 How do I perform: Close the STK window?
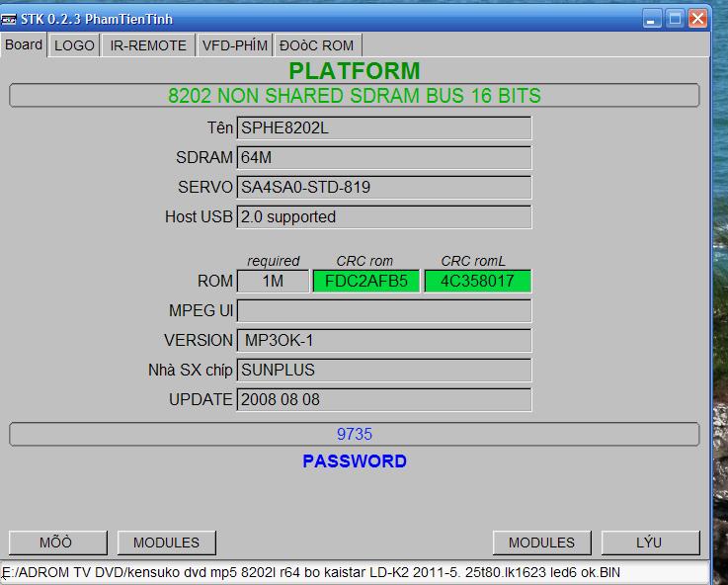[697, 19]
